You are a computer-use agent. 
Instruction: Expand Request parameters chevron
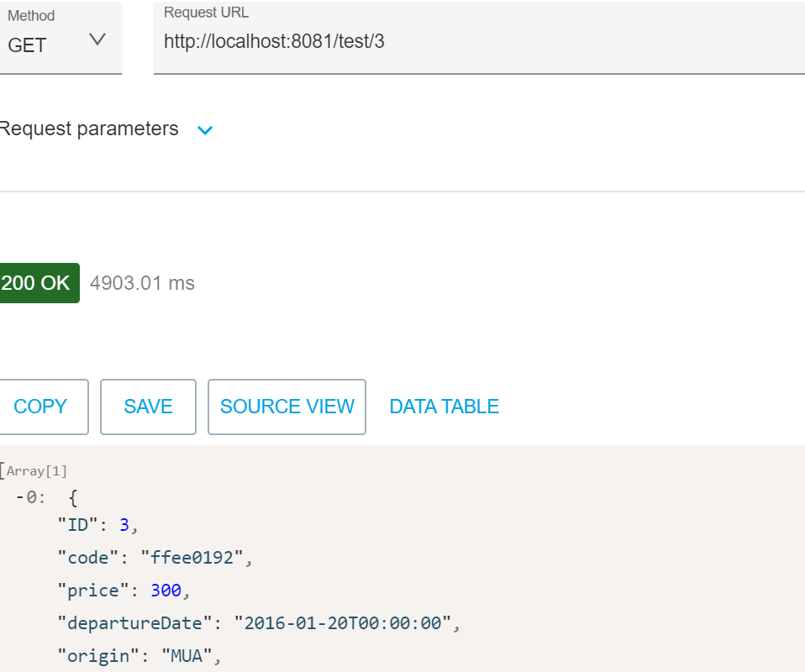(x=205, y=130)
